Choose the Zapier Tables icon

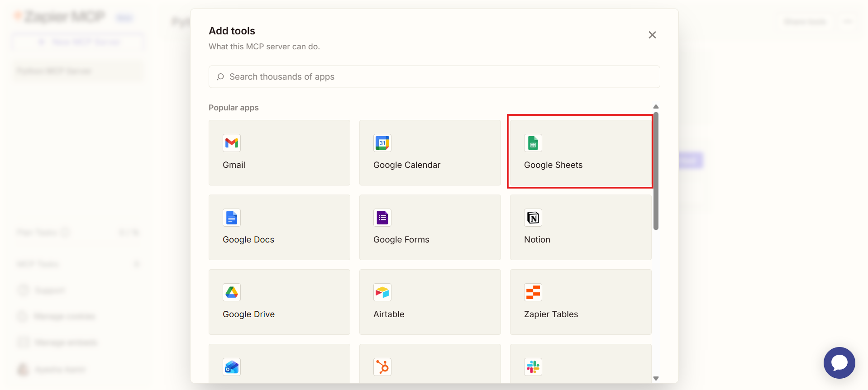pyautogui.click(x=533, y=292)
